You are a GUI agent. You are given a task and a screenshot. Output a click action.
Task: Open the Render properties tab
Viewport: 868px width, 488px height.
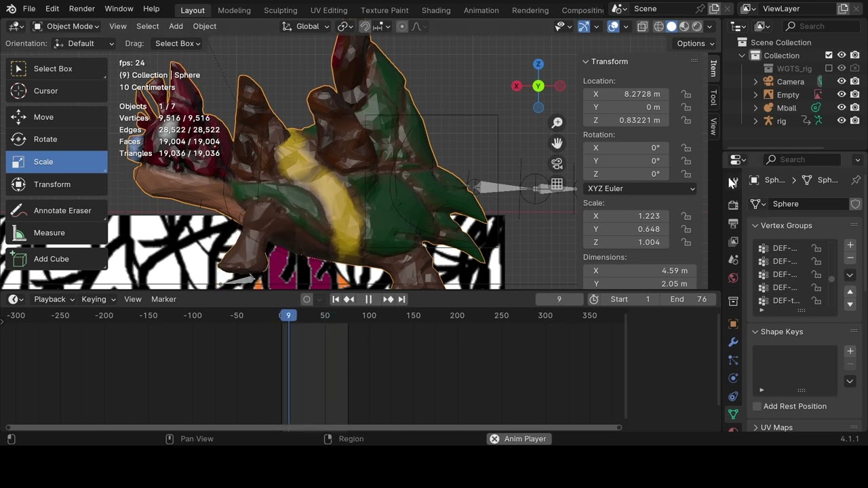click(x=733, y=205)
